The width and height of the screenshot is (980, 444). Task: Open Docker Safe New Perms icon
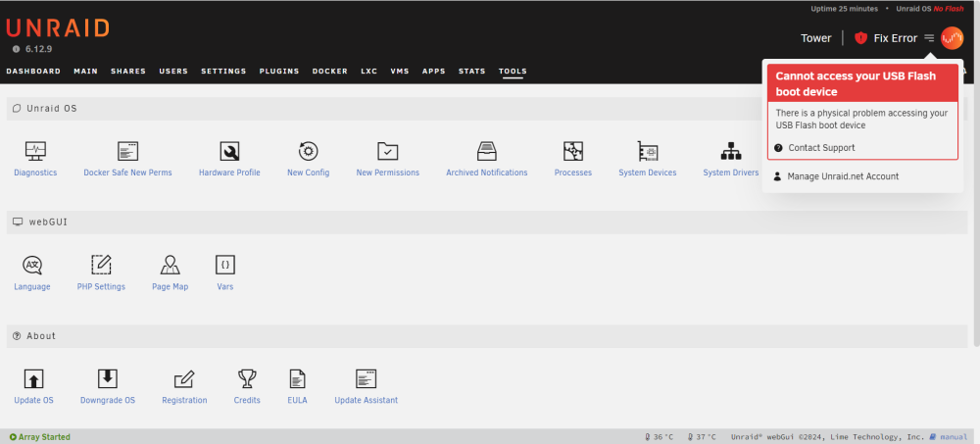tap(127, 151)
